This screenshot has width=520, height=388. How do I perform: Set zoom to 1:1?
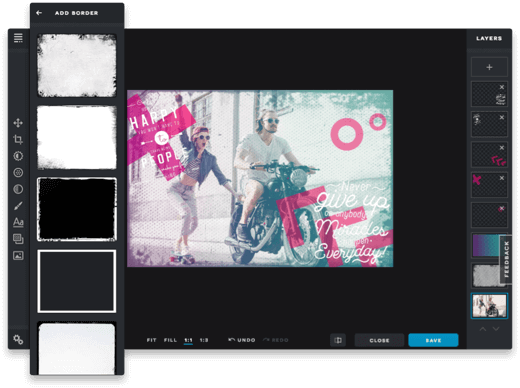click(188, 340)
